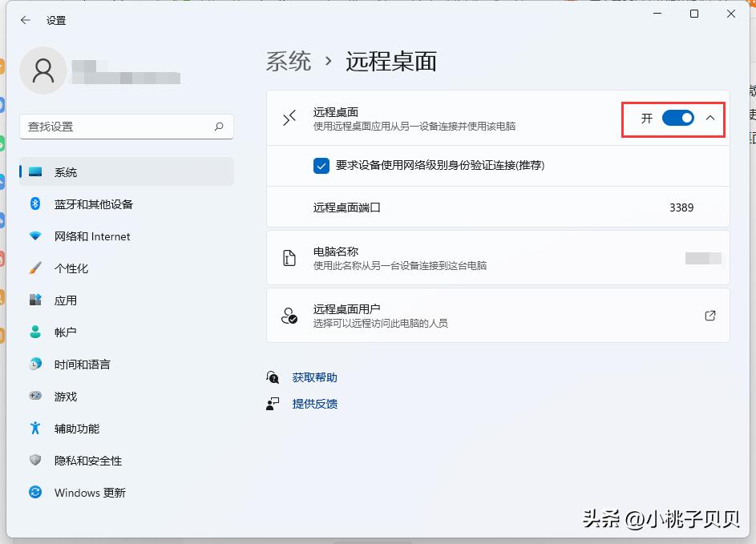The image size is (756, 544).
Task: Select 帐户 in the sidebar
Action: [x=67, y=332]
